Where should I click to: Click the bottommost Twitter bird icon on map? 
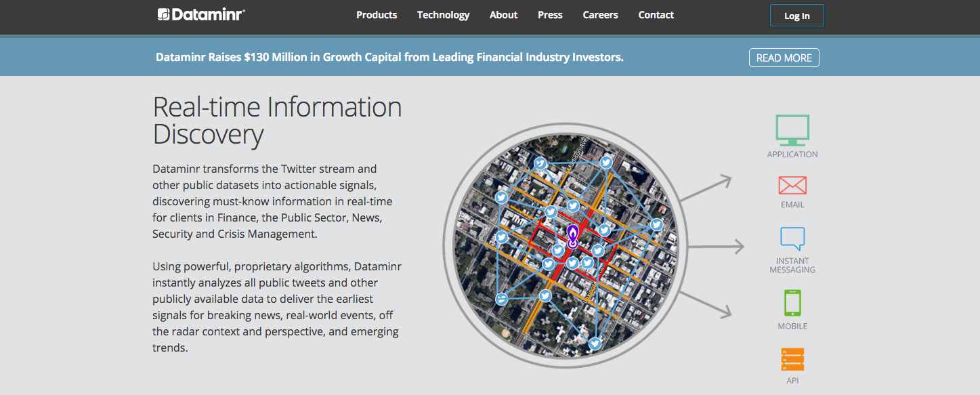(595, 344)
